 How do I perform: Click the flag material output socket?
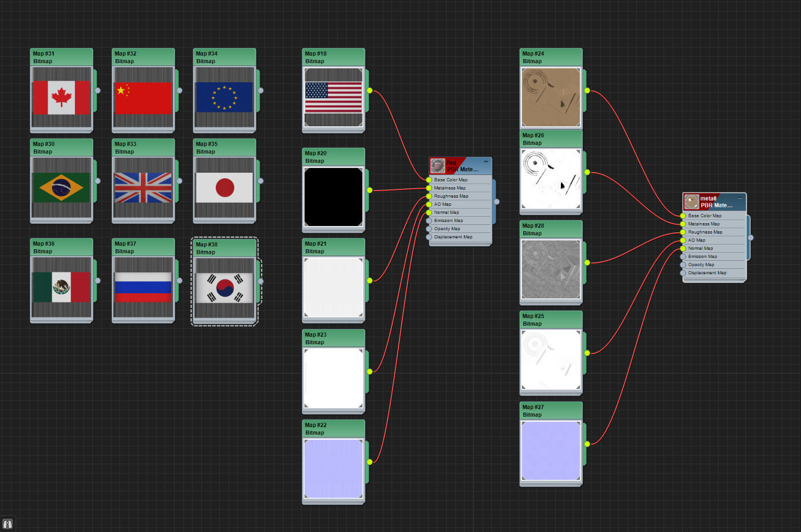(496, 202)
